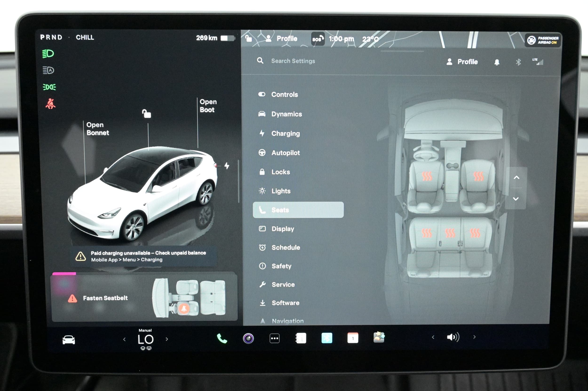The image size is (588, 391).
Task: Raise temperature with right chevron
Action: tap(167, 339)
